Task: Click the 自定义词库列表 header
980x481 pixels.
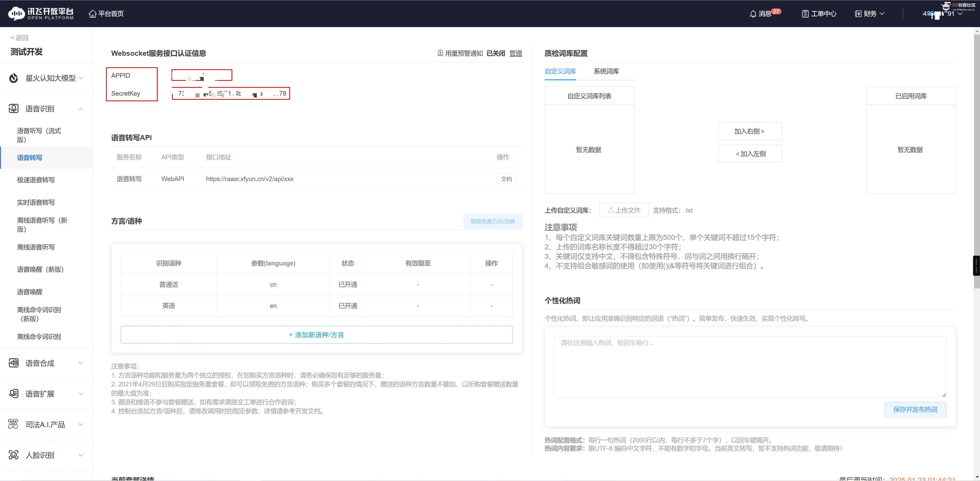Action: [x=589, y=96]
